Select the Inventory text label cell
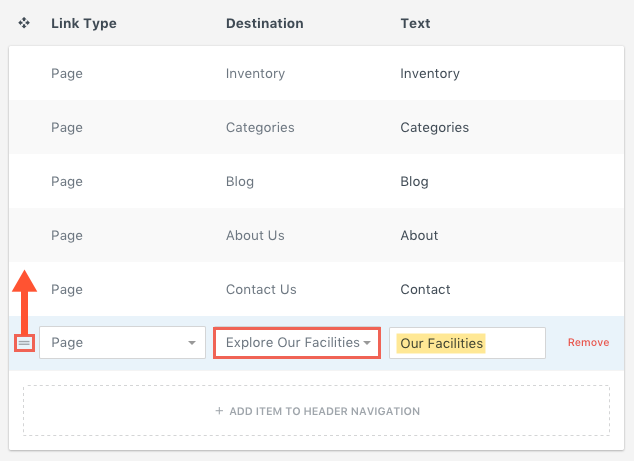The width and height of the screenshot is (634, 461). click(x=430, y=74)
